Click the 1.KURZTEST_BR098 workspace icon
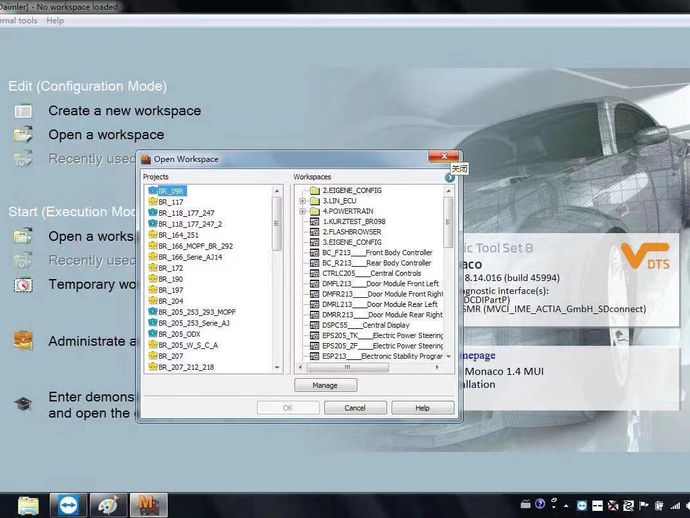 click(x=314, y=221)
